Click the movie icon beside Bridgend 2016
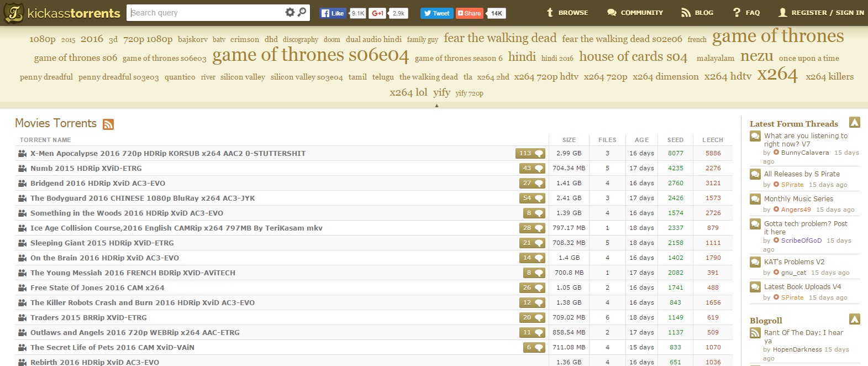The width and height of the screenshot is (868, 366). click(23, 183)
